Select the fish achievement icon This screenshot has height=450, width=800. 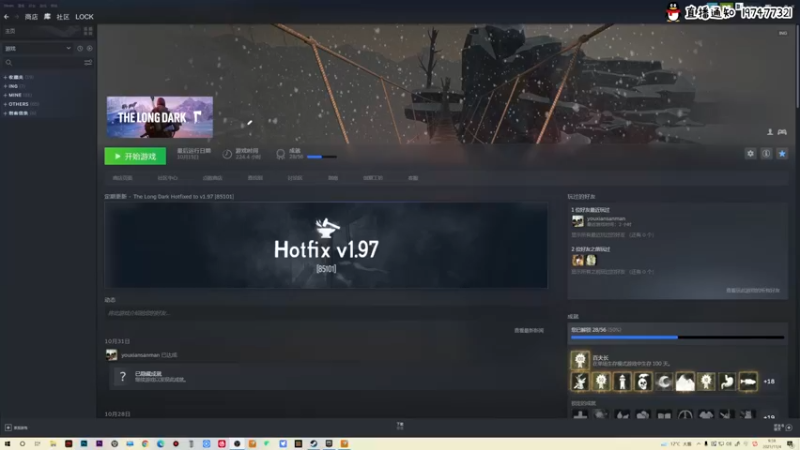(x=748, y=382)
